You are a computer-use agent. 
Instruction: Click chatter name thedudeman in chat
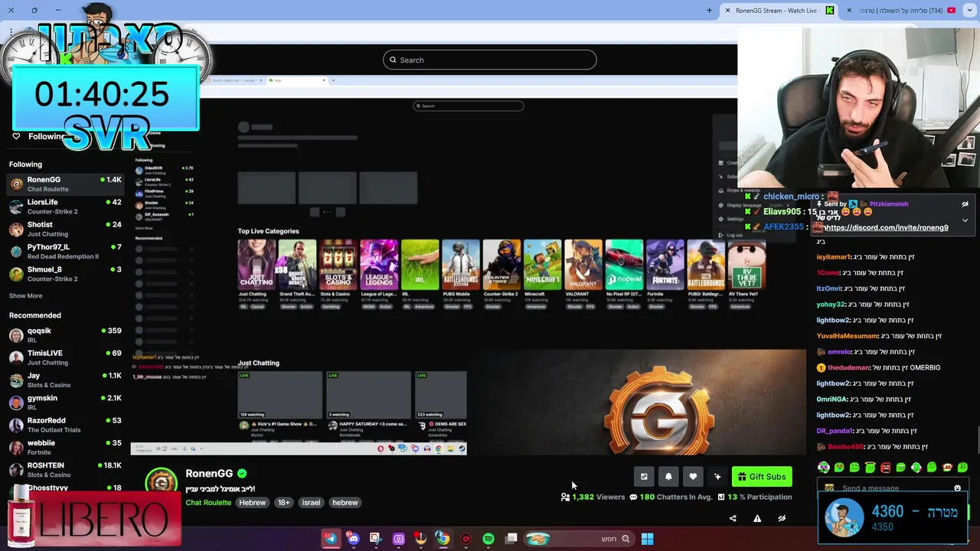pos(848,367)
